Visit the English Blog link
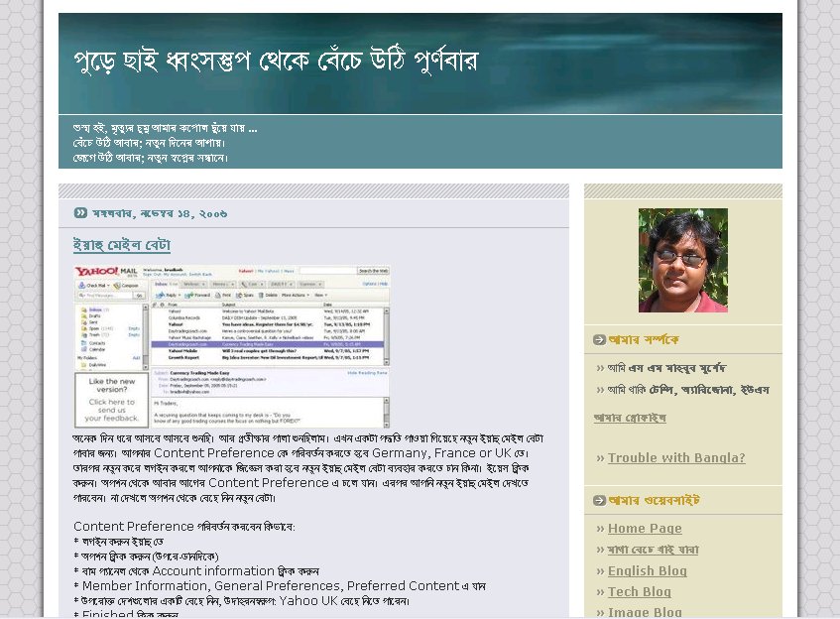 point(648,570)
